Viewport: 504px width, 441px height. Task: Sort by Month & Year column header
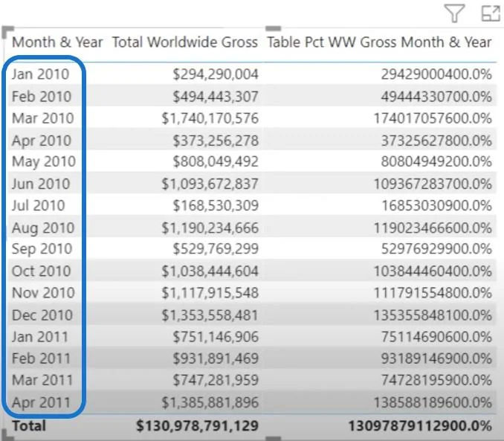(57, 42)
